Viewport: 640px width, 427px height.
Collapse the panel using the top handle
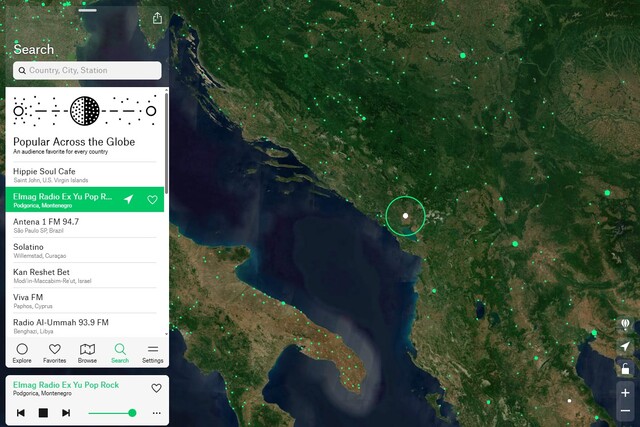coord(87,10)
